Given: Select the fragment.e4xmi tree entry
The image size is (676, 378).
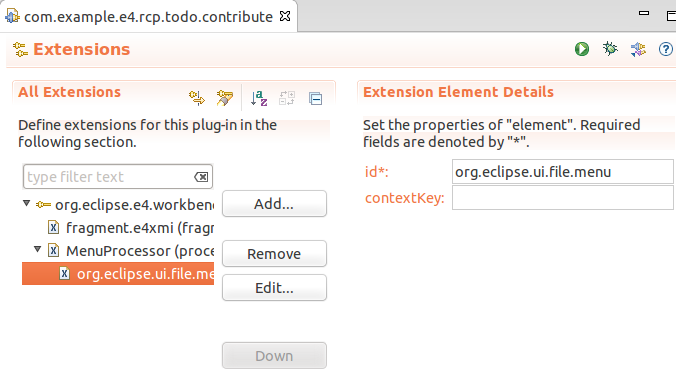Looking at the screenshot, I should pyautogui.click(x=131, y=228).
